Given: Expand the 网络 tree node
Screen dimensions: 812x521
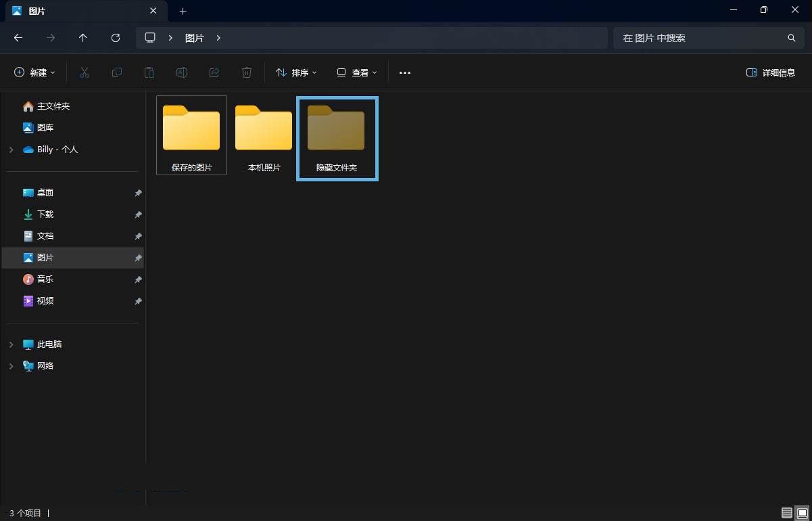Looking at the screenshot, I should click(x=11, y=365).
